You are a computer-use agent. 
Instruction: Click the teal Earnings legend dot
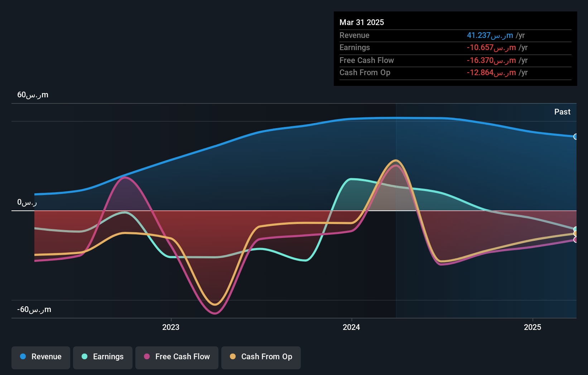(x=85, y=356)
